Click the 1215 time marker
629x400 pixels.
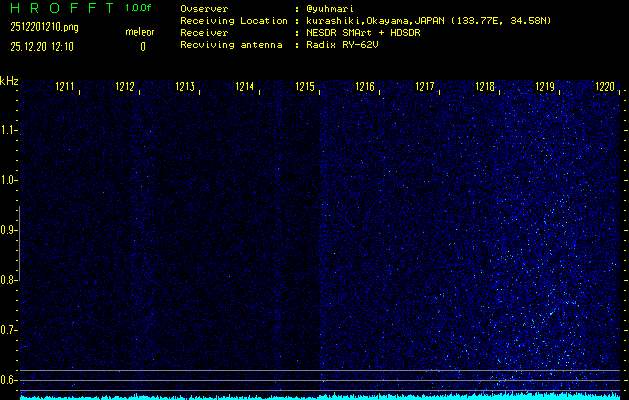pyautogui.click(x=305, y=86)
